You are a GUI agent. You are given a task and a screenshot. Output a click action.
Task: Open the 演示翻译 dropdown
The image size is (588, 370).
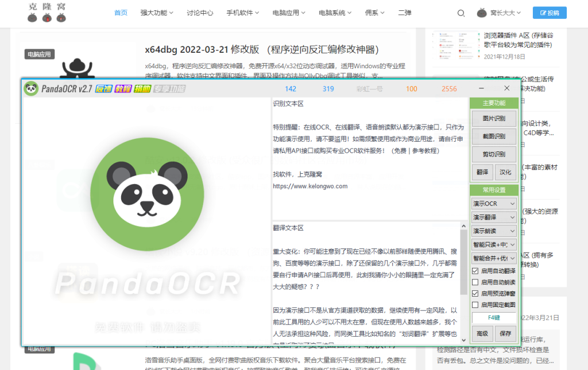pos(494,217)
